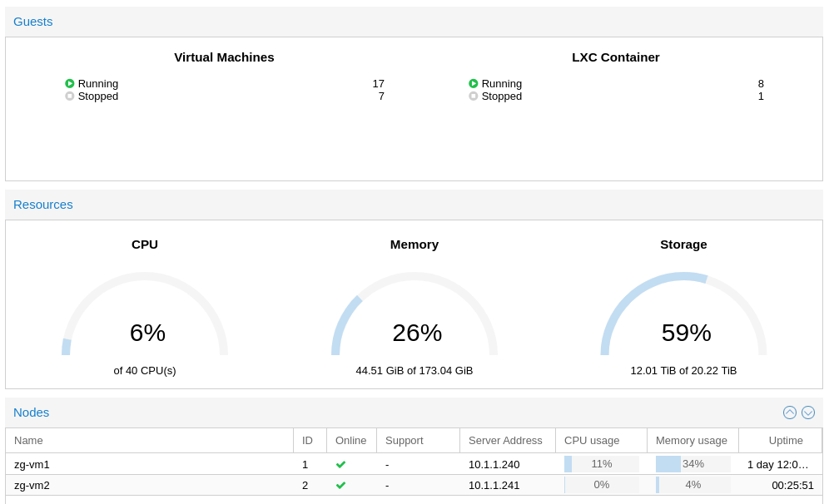Click the green online checkmark for zg-vm1

(x=340, y=464)
